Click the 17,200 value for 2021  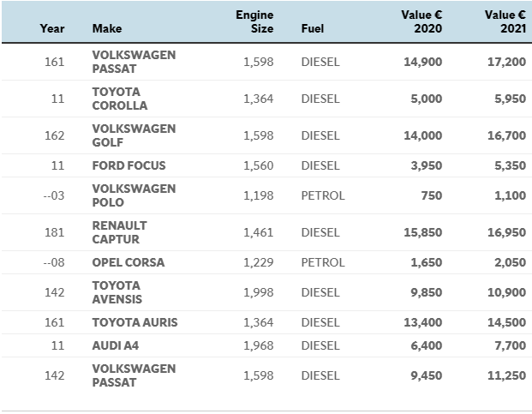coord(506,62)
